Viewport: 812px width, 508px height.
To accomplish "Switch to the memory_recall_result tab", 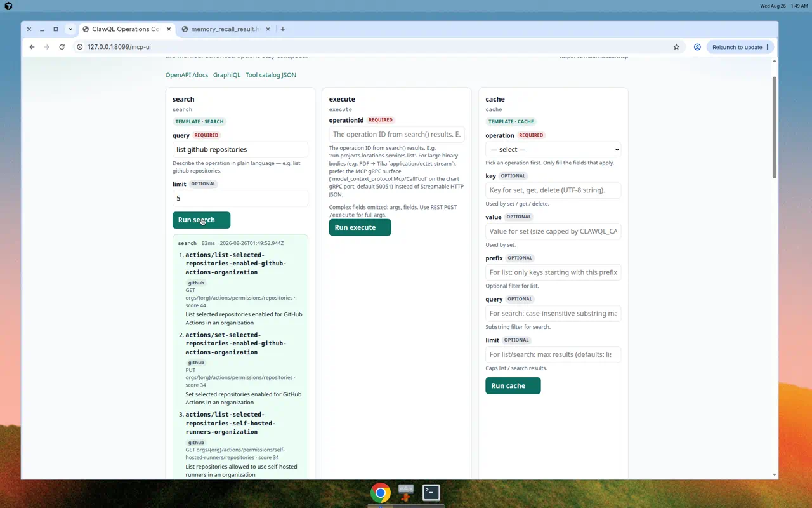I will pos(226,29).
